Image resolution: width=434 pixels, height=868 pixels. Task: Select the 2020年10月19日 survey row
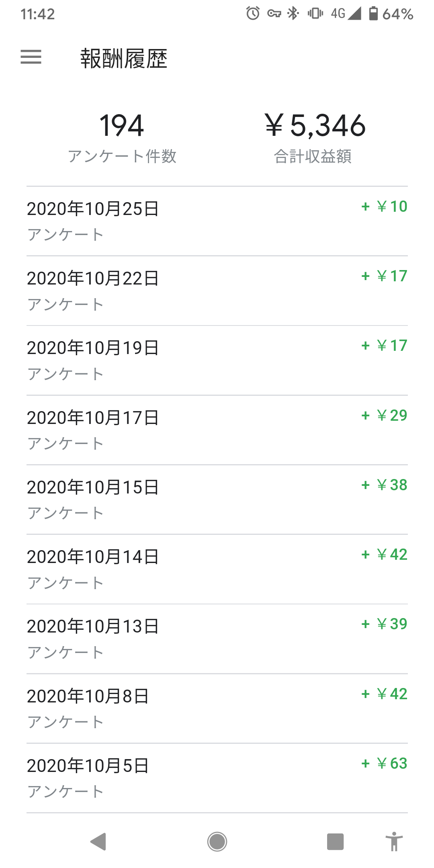click(x=217, y=360)
